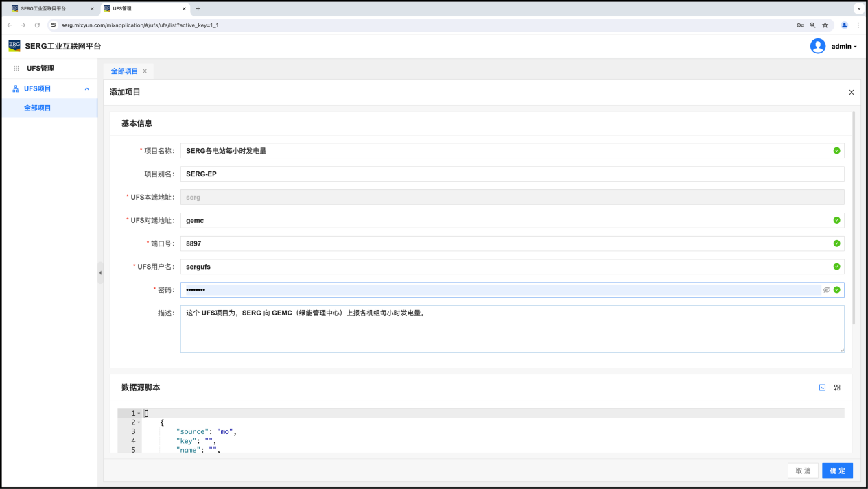Click the form's vertical scrollbar
Viewport: 868px width, 489px height.
coord(853,218)
